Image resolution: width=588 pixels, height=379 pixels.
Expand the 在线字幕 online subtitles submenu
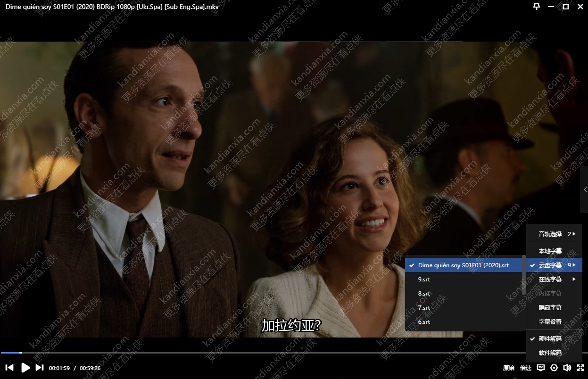[x=555, y=279]
